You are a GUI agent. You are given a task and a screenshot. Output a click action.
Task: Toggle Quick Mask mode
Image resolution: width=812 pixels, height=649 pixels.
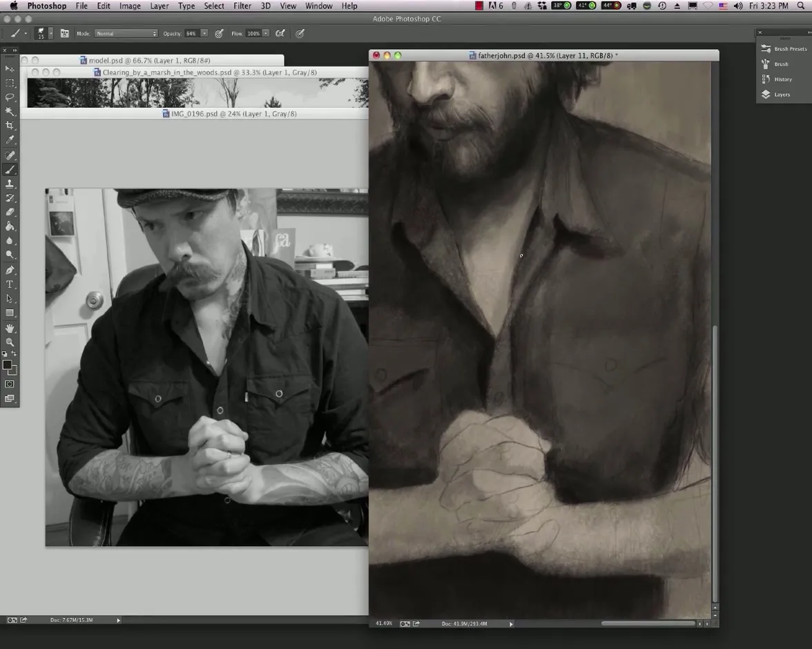coord(10,384)
